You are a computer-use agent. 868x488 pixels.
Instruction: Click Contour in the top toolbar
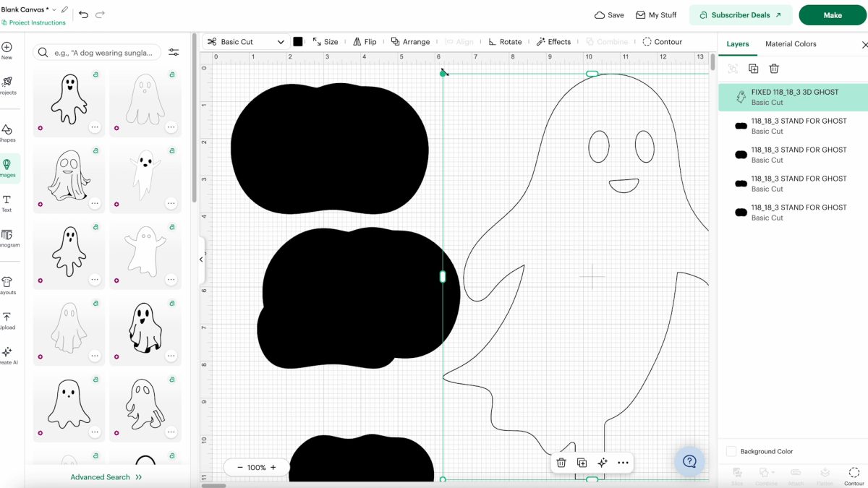click(x=662, y=42)
